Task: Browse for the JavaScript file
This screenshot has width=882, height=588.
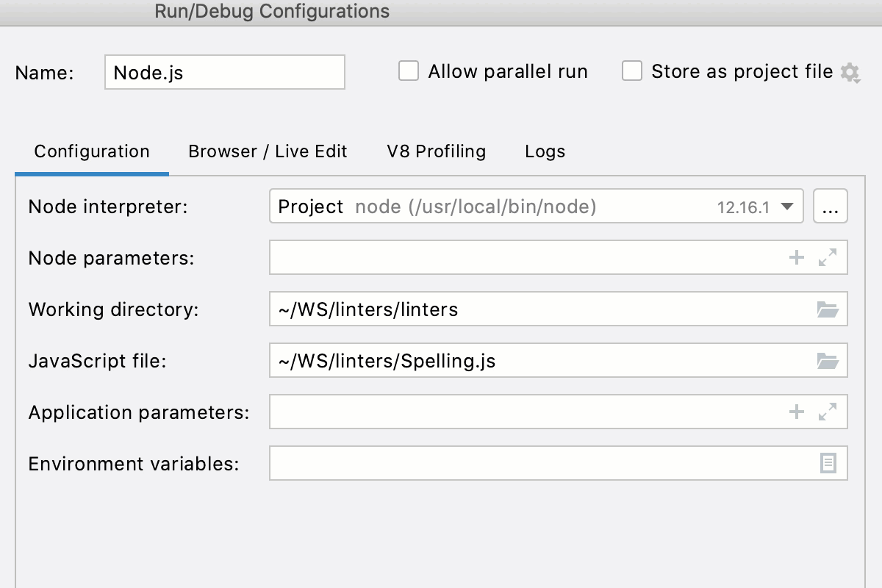Action: 829,360
